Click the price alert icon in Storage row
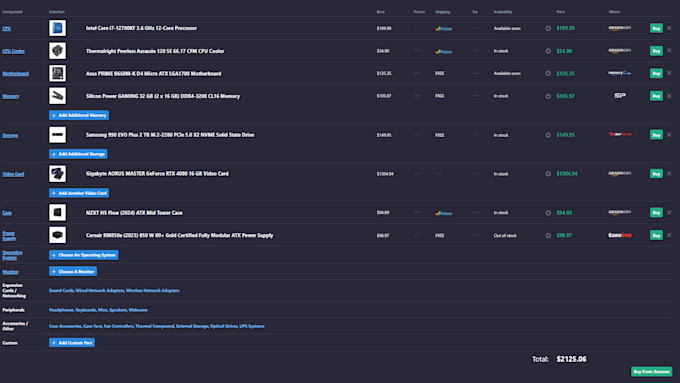This screenshot has width=680, height=383. tap(548, 135)
